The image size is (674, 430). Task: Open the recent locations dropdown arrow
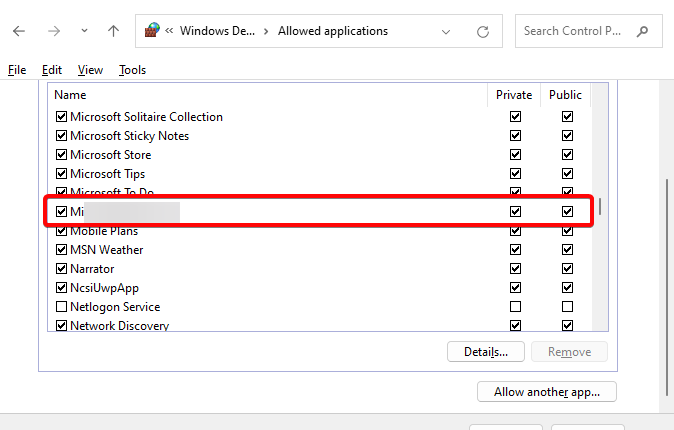pos(84,31)
